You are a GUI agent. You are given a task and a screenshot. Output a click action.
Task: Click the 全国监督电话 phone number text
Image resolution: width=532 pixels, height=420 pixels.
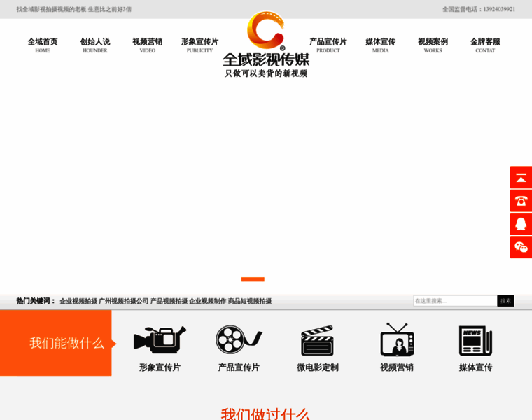tap(479, 10)
